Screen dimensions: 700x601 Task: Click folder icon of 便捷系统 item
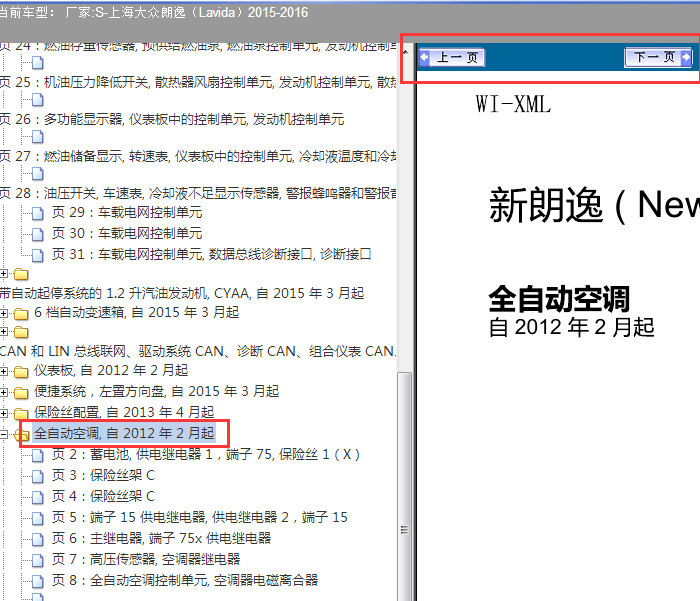[21, 392]
